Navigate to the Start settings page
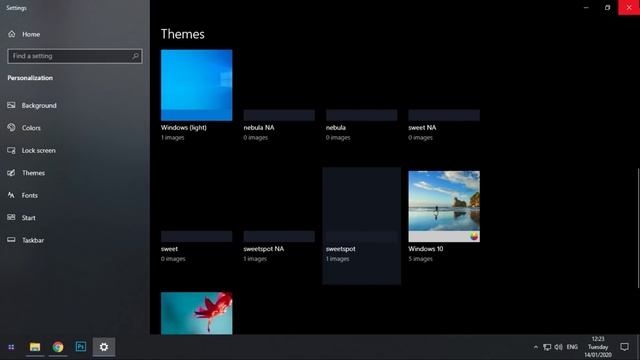This screenshot has width=640, height=360. (29, 218)
